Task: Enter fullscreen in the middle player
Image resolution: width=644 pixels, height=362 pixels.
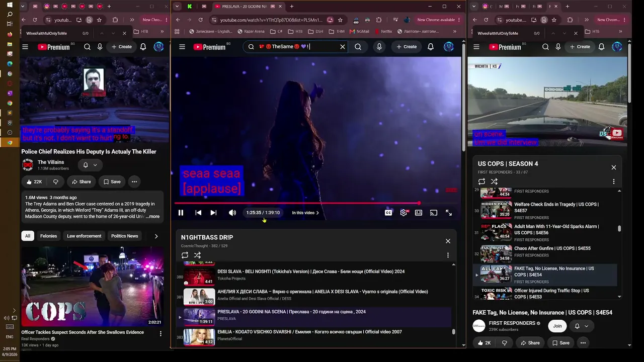Action: point(449,213)
